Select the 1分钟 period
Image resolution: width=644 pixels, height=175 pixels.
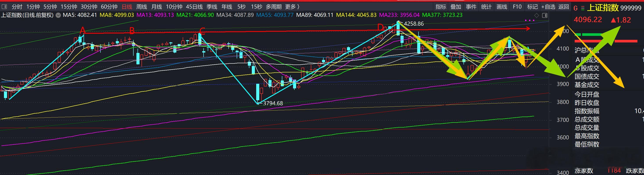coord(33,7)
